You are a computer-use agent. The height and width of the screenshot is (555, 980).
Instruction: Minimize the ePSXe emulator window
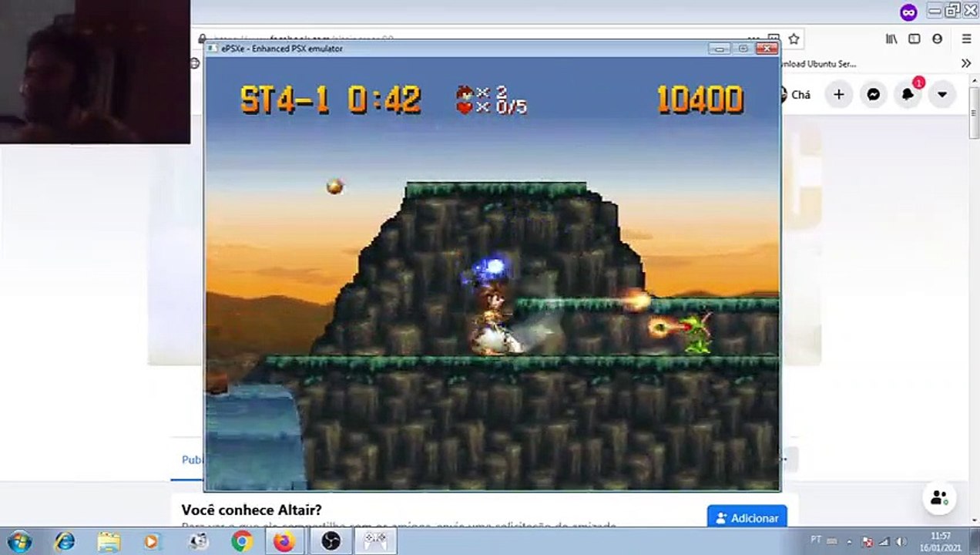[720, 49]
